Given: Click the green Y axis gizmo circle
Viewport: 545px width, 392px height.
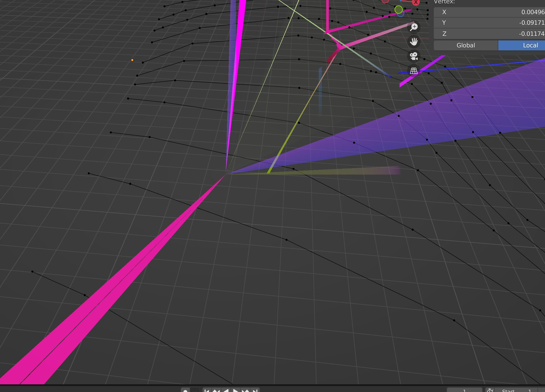Looking at the screenshot, I should 399,10.
